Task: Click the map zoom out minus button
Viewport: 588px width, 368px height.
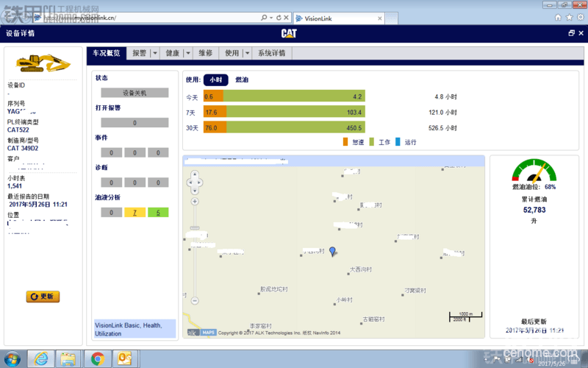Action: (x=195, y=300)
